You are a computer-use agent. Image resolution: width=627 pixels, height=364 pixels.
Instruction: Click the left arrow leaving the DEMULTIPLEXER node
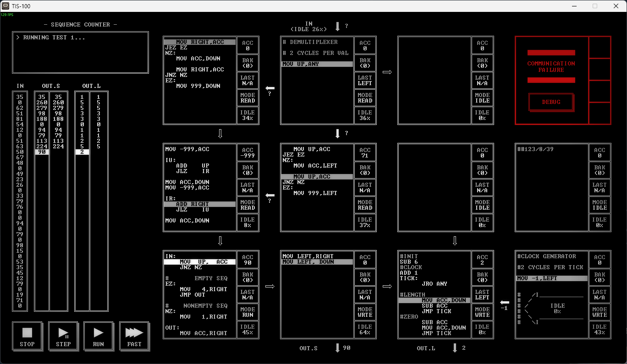270,87
